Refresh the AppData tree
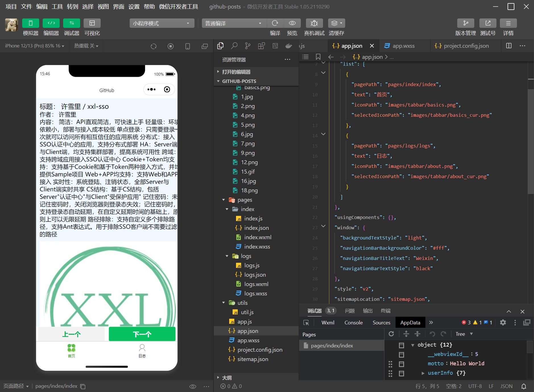Image resolution: width=534 pixels, height=392 pixels. [x=391, y=334]
